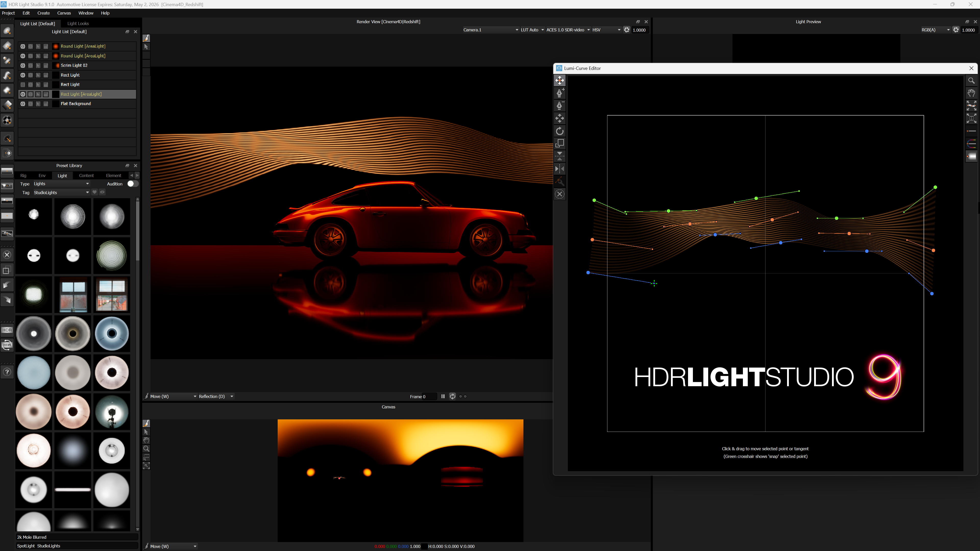Click the heart favorites filter in Preset Library

[x=95, y=192]
